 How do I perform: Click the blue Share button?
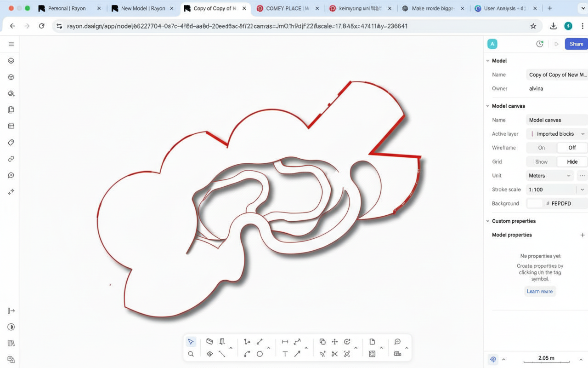(x=576, y=44)
